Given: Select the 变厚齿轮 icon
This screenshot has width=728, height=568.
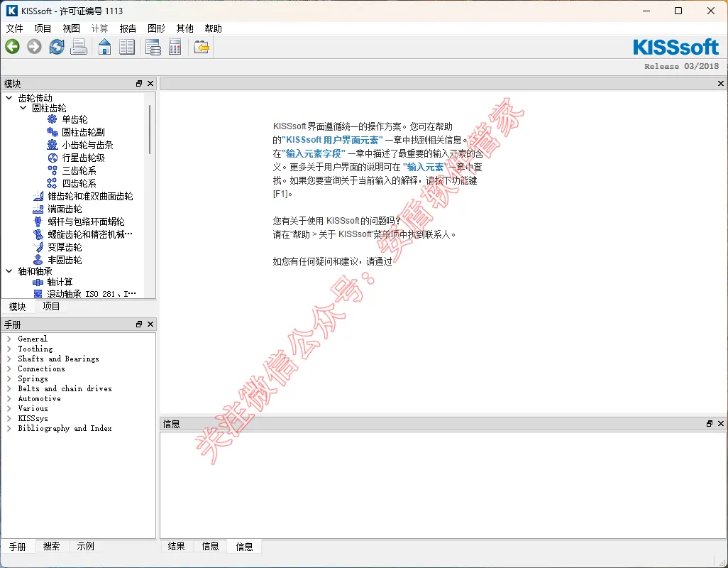Looking at the screenshot, I should click(38, 247).
